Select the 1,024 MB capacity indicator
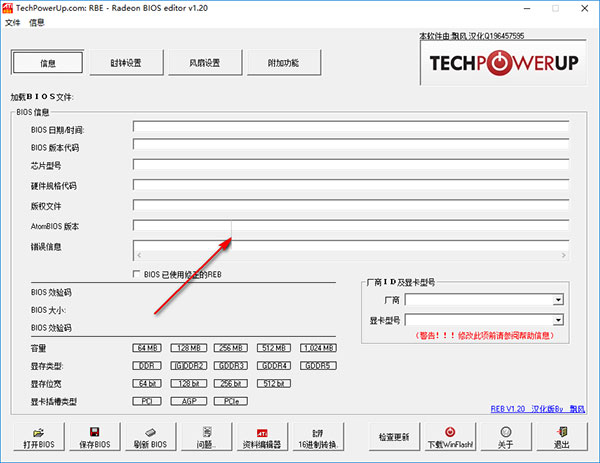600x463 pixels. [x=318, y=348]
